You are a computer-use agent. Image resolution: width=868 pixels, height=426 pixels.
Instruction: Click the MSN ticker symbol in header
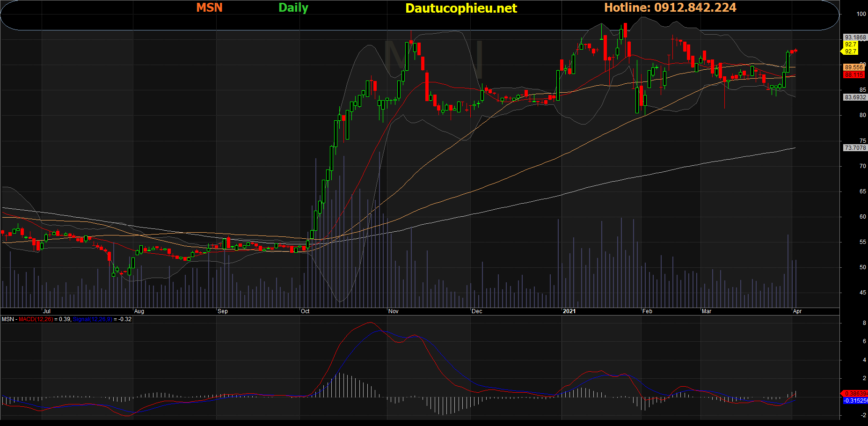209,7
